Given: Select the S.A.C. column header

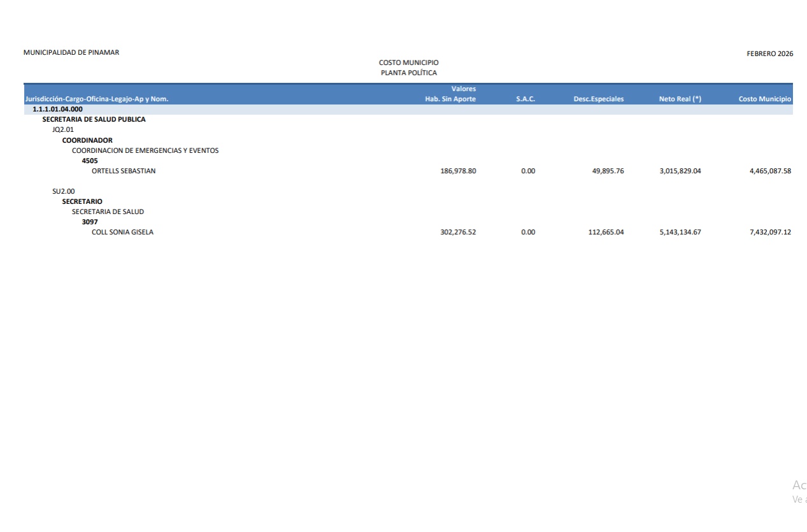Looking at the screenshot, I should [525, 99].
